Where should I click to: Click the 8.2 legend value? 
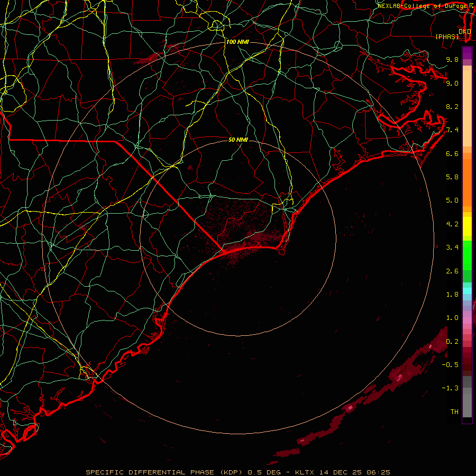pos(452,106)
